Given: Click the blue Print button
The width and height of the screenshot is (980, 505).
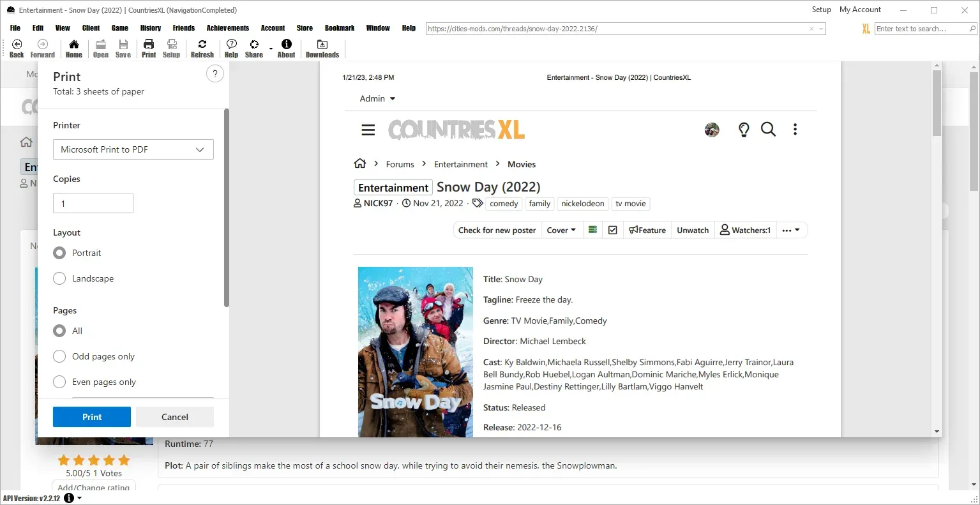Looking at the screenshot, I should (92, 417).
